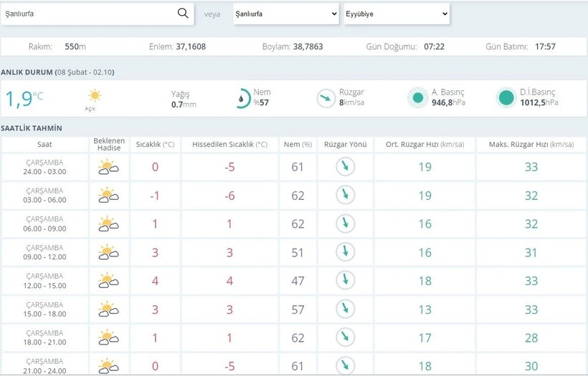Open the Eyyübiye district dropdown

tap(397, 14)
